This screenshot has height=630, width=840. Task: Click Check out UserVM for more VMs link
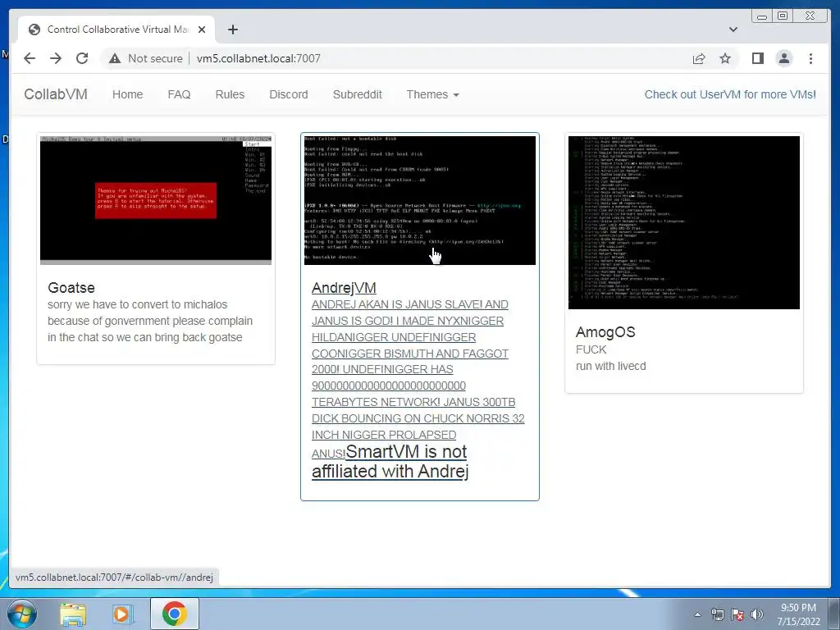[729, 94]
